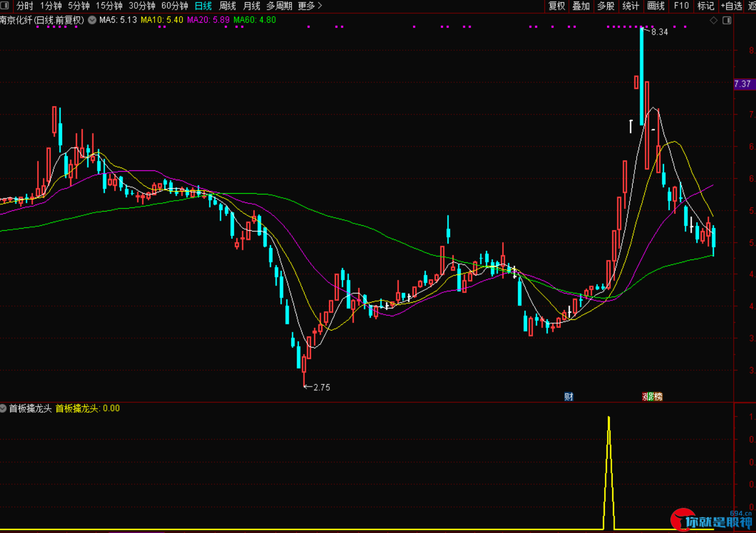Click the 标记 mark button
The height and width of the screenshot is (533, 756).
click(x=706, y=6)
